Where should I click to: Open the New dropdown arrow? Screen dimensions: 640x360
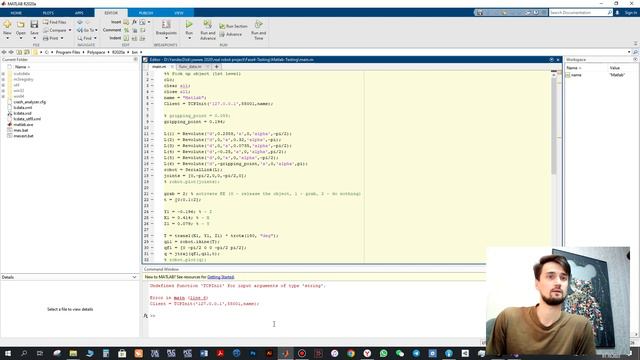7,38
